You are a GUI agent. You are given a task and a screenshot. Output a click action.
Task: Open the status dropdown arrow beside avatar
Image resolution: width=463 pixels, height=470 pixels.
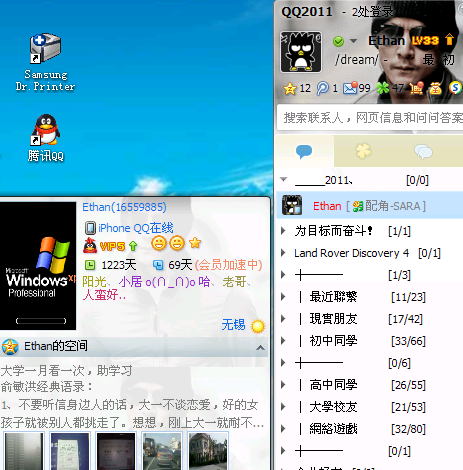(x=353, y=41)
